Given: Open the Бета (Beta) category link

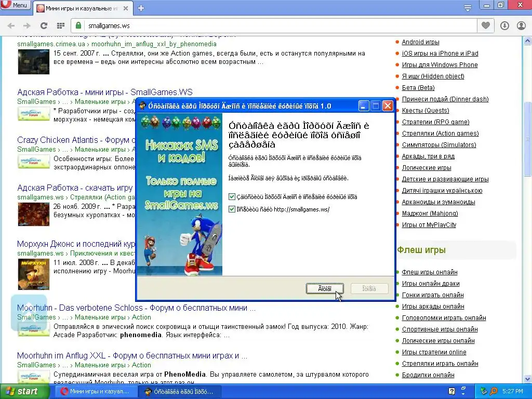Looking at the screenshot, I should pyautogui.click(x=418, y=88).
